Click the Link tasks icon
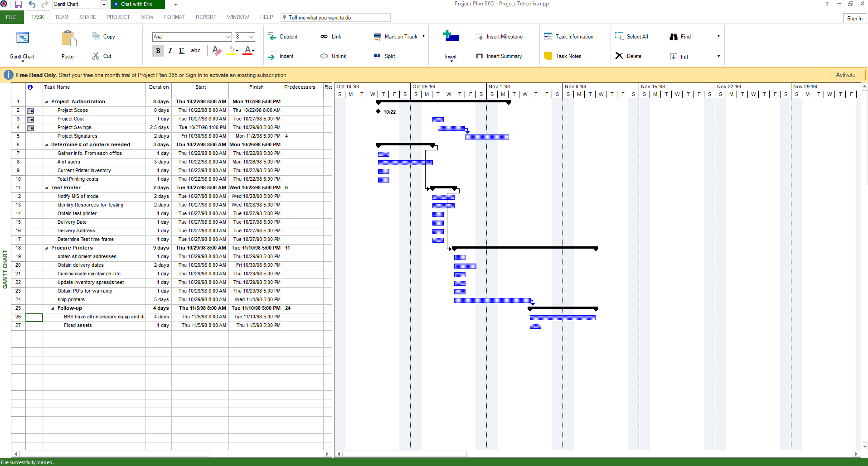The height and width of the screenshot is (466, 868). tap(324, 37)
